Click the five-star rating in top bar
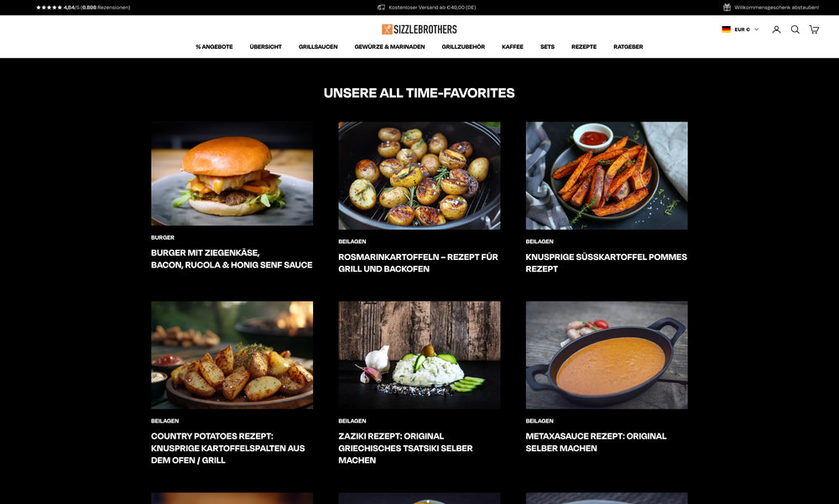Image resolution: width=839 pixels, height=504 pixels. pyautogui.click(x=49, y=8)
